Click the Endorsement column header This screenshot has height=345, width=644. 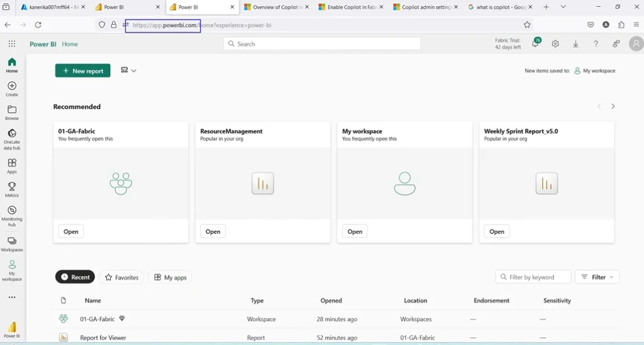[x=491, y=300]
